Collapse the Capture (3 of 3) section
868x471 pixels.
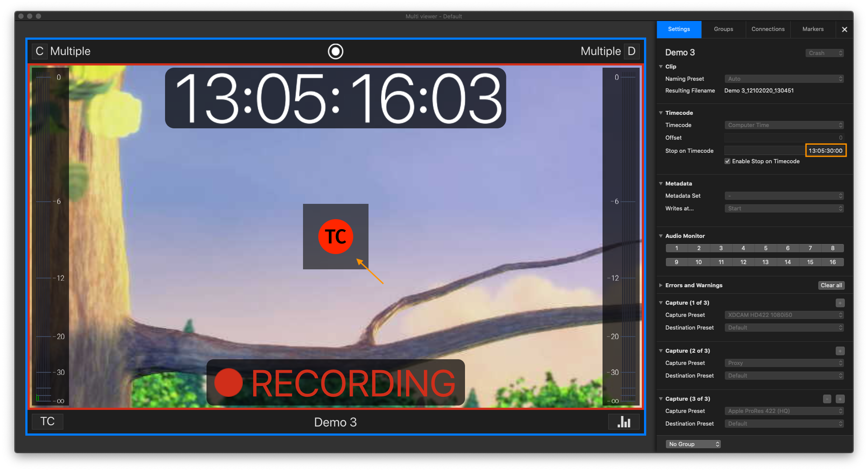point(661,399)
